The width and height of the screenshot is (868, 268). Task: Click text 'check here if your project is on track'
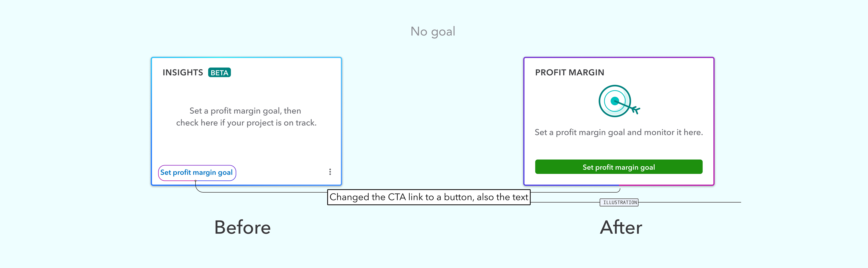(246, 123)
